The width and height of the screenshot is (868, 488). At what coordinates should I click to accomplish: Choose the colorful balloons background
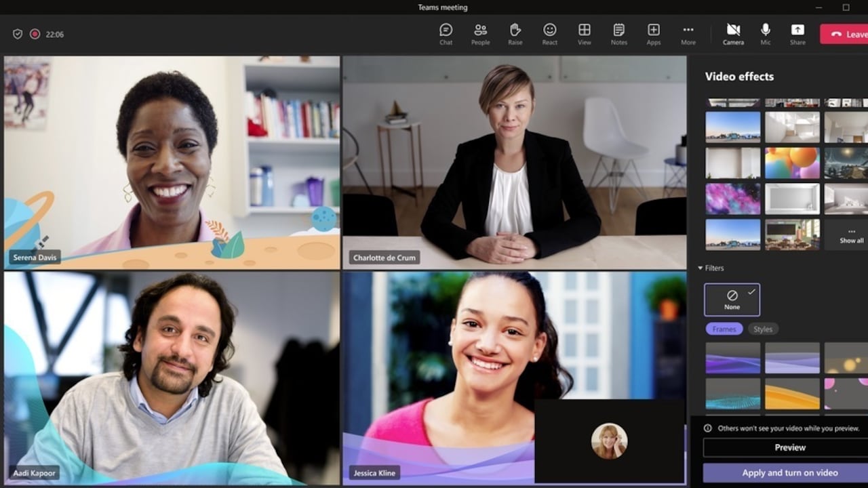(793, 163)
